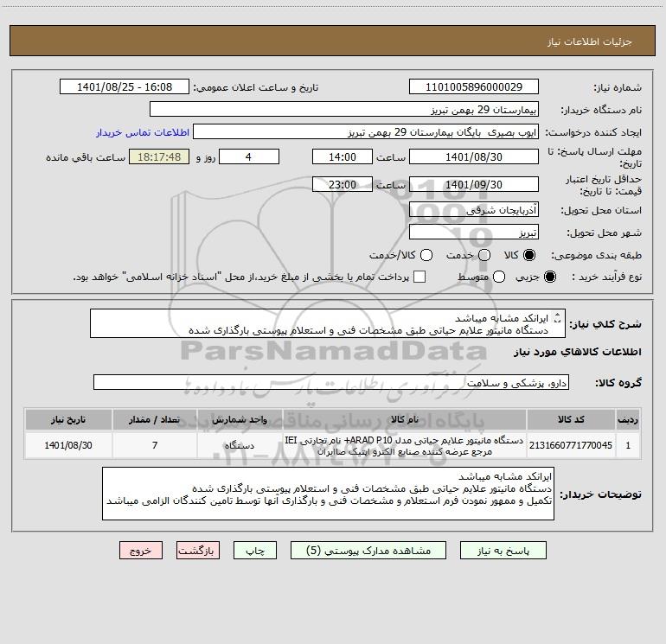This screenshot has height=644, width=666.
Task: Click the city field تبریز
Action: [x=474, y=232]
